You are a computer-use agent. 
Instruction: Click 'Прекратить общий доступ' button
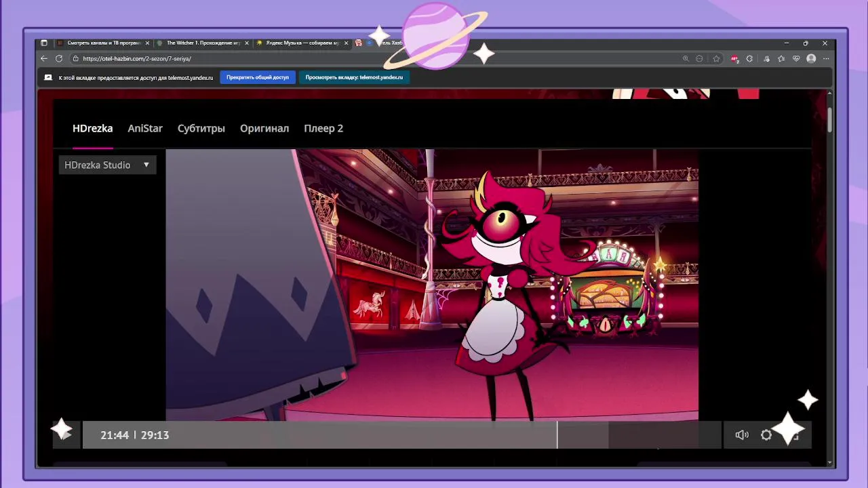pyautogui.click(x=258, y=77)
